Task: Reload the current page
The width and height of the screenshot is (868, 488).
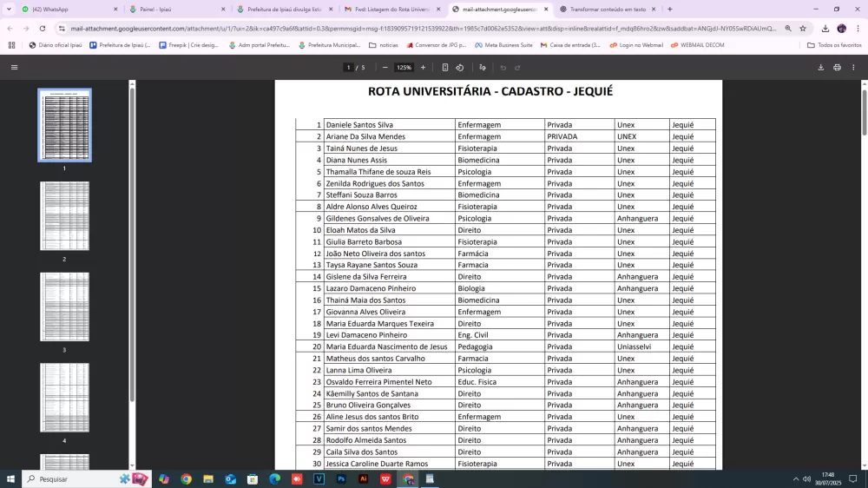Action: click(43, 28)
